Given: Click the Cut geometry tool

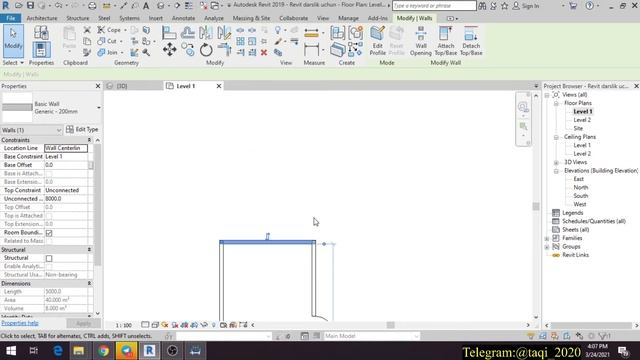Looking at the screenshot, I should pyautogui.click(x=108, y=41).
